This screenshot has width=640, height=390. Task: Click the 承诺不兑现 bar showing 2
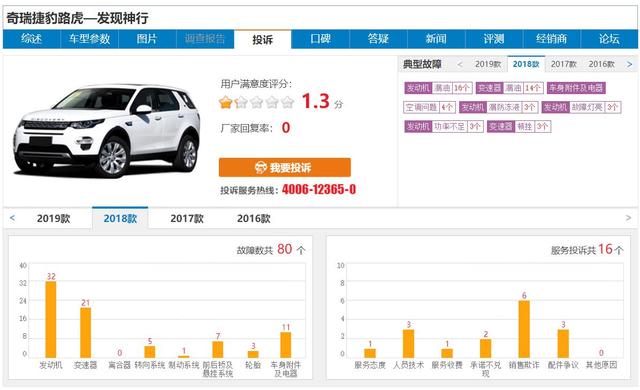pos(485,348)
